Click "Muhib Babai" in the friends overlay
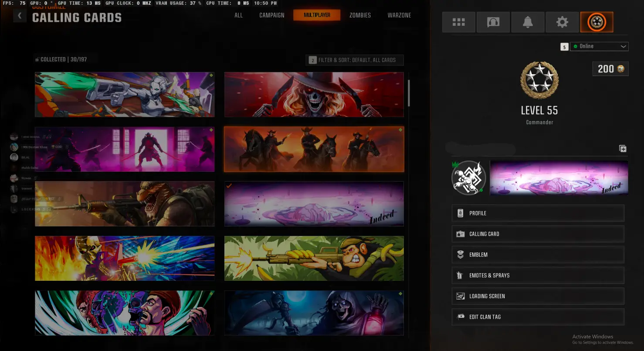This screenshot has width=644, height=351. pos(30,167)
